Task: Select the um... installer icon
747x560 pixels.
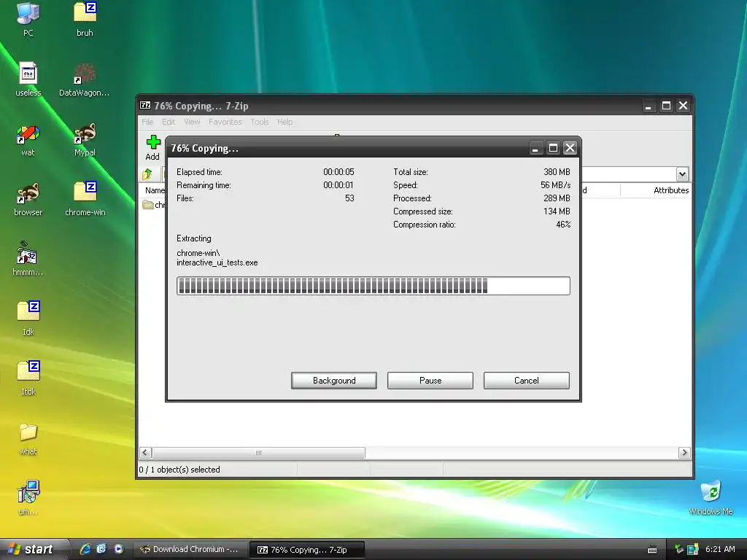Action: tap(28, 497)
